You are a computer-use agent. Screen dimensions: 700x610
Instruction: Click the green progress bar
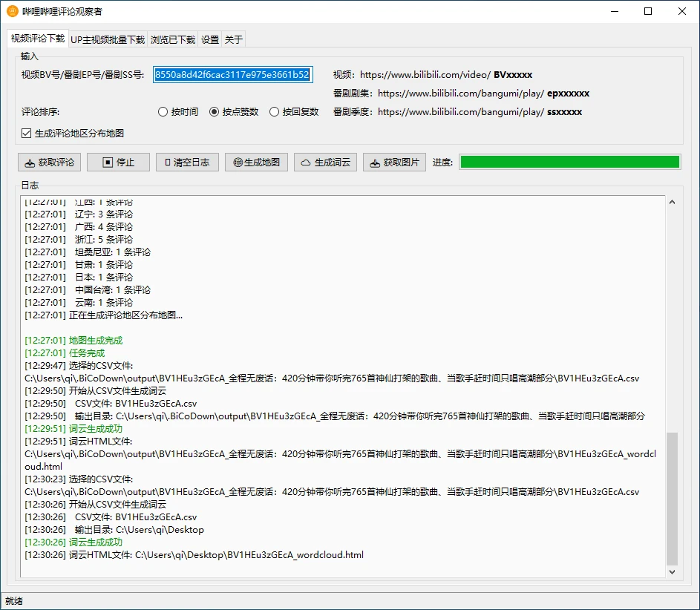(569, 163)
